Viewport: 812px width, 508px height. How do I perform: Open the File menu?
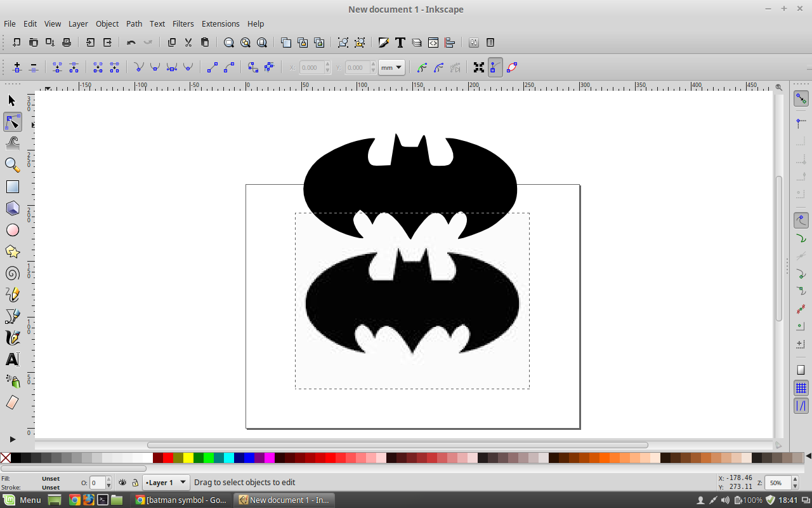(10, 23)
